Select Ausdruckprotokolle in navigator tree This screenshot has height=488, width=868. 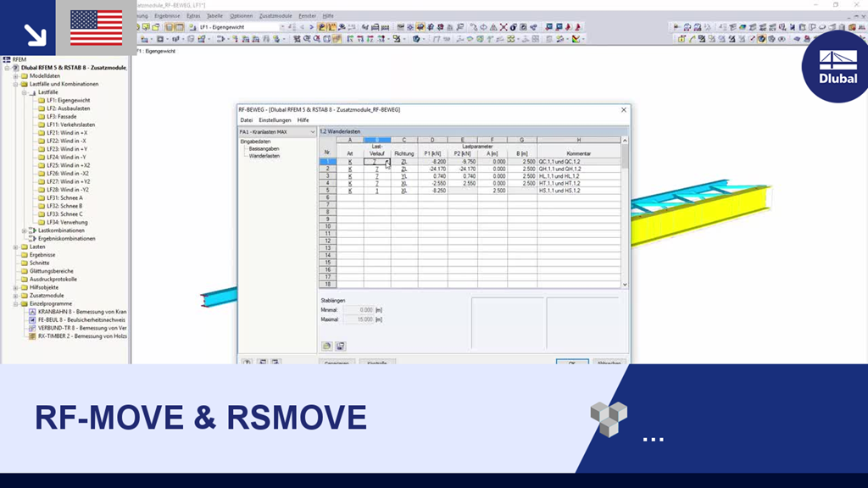(x=53, y=280)
